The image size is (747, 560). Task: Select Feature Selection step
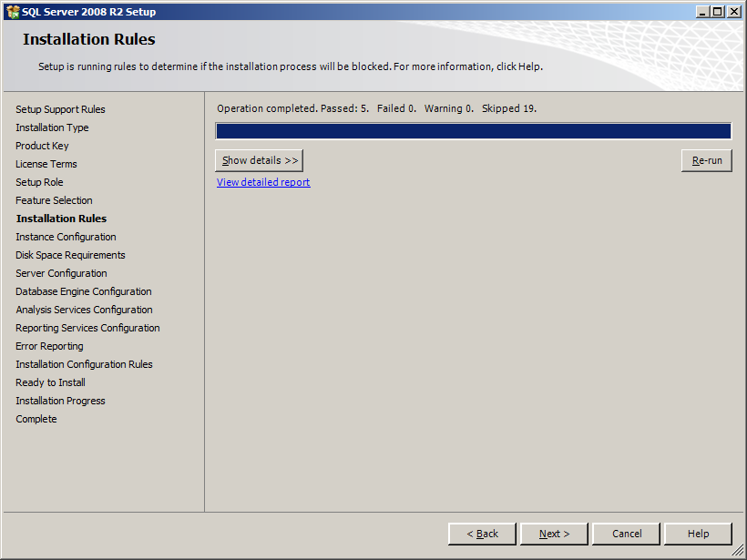click(54, 200)
